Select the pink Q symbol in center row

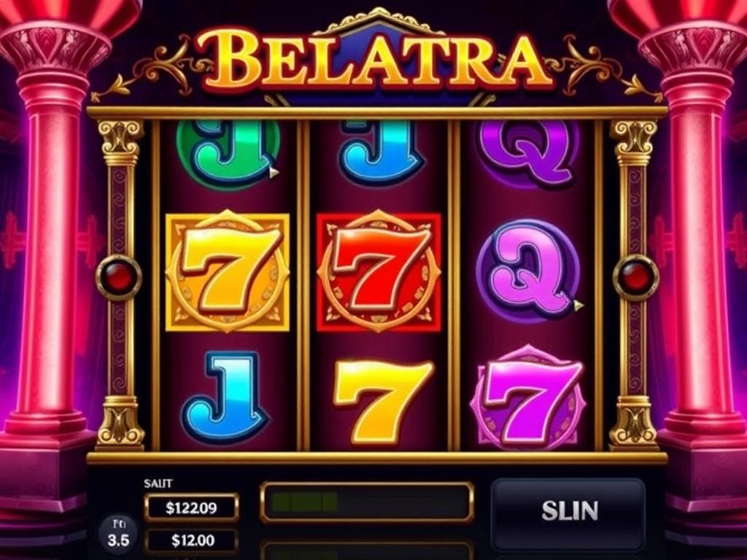[529, 269]
